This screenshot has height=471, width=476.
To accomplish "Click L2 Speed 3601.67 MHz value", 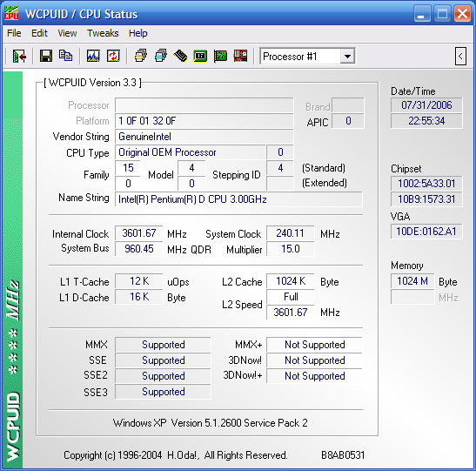I will pyautogui.click(x=291, y=313).
